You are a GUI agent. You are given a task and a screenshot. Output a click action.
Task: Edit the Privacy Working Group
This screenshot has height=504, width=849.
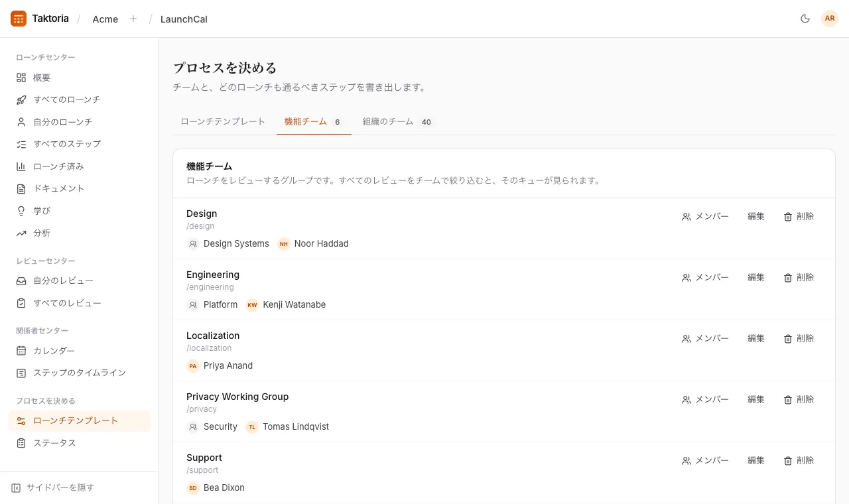coord(756,399)
